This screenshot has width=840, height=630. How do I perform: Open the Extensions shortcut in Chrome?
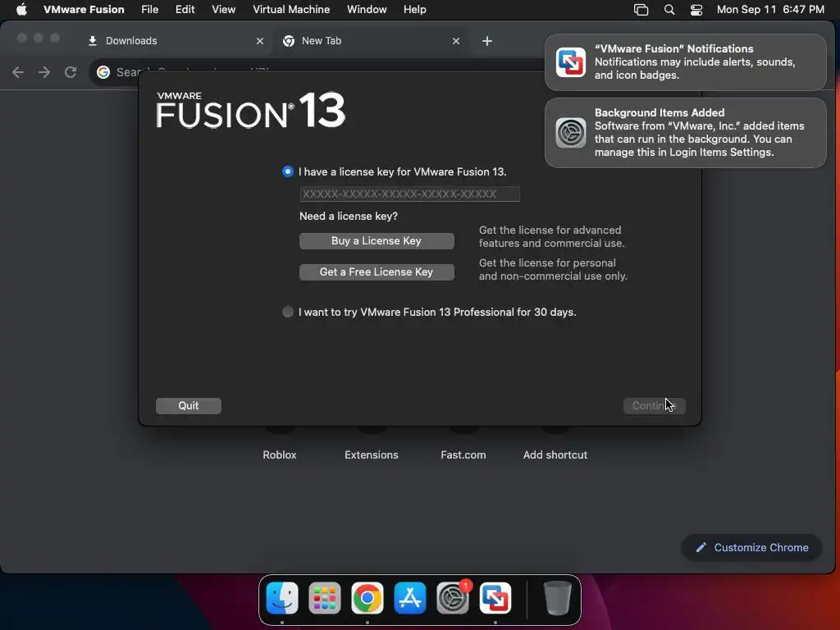(x=372, y=454)
